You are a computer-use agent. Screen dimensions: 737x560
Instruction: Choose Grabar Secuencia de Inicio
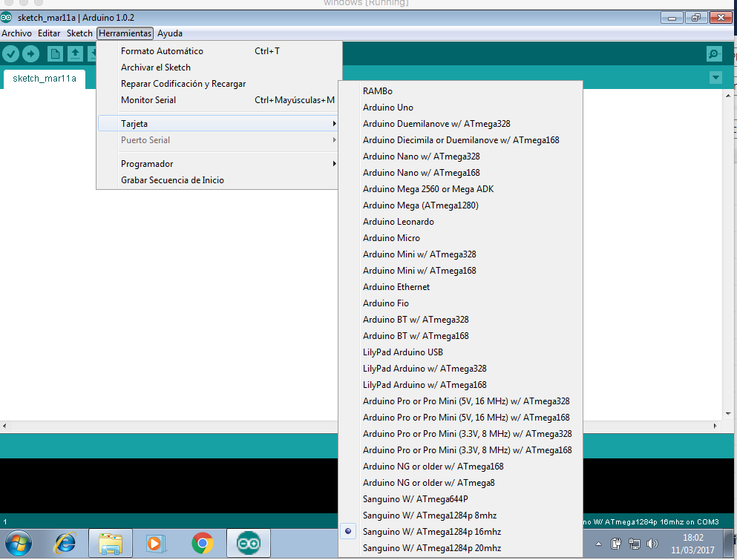click(x=217, y=180)
